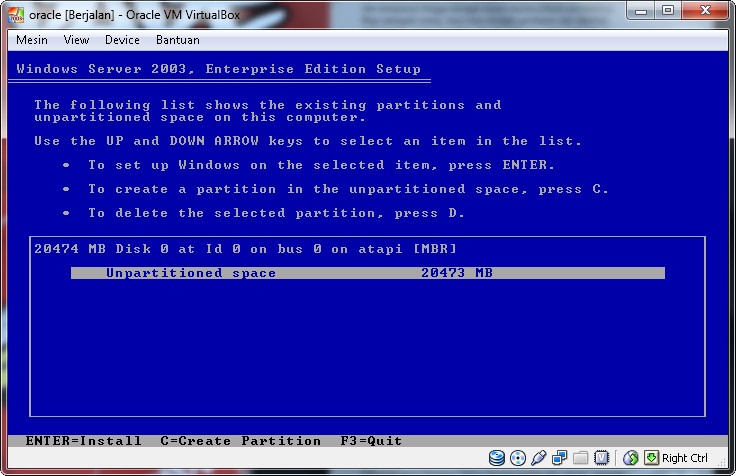Click the mouse integration globe icon
This screenshot has width=736, height=476.
630,458
